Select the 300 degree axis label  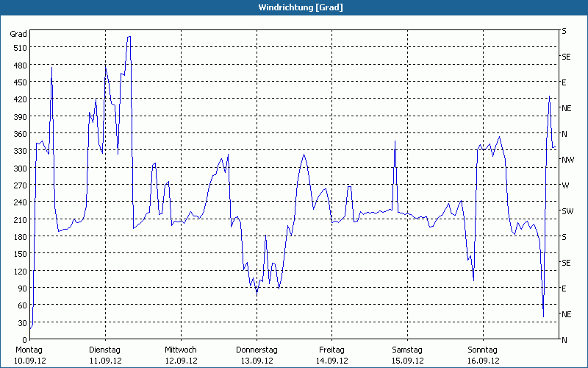21,169
